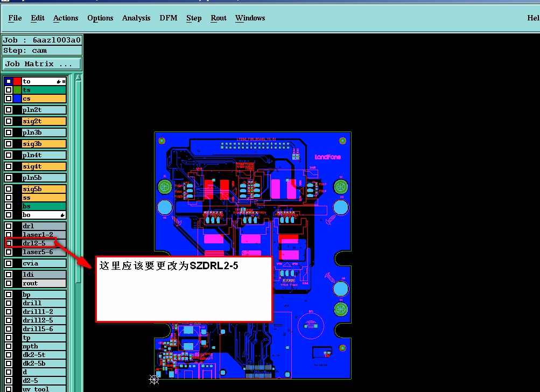Select the tp layer name

click(x=44, y=338)
